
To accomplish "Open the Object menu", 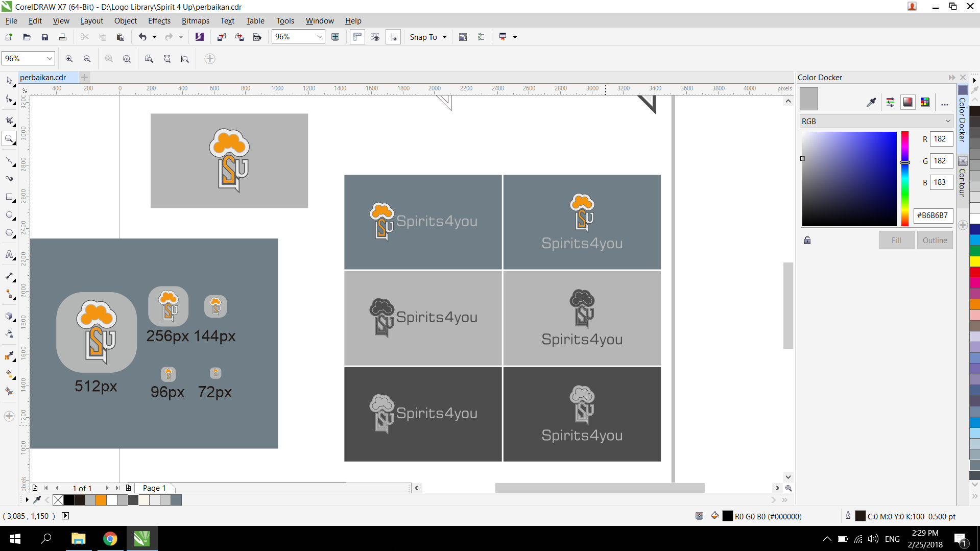I will [x=125, y=21].
